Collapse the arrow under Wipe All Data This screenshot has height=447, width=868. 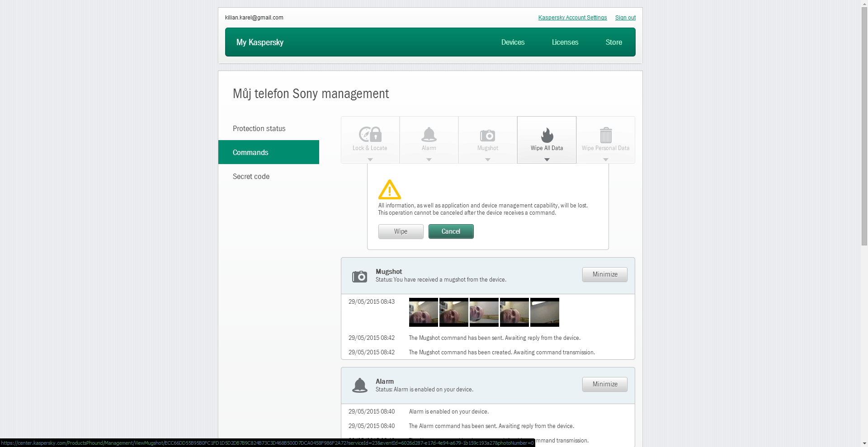547,160
